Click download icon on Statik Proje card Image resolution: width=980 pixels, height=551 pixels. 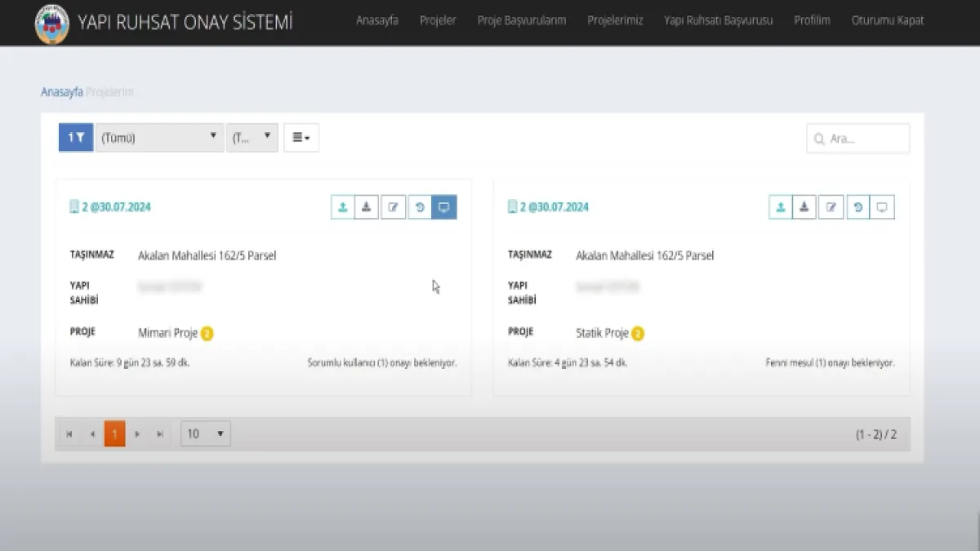coord(804,207)
